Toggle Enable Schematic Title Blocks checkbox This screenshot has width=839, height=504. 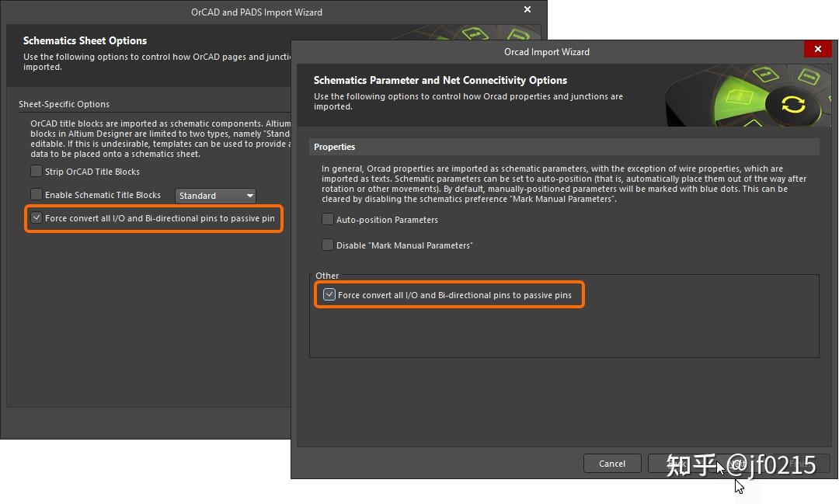[x=37, y=194]
